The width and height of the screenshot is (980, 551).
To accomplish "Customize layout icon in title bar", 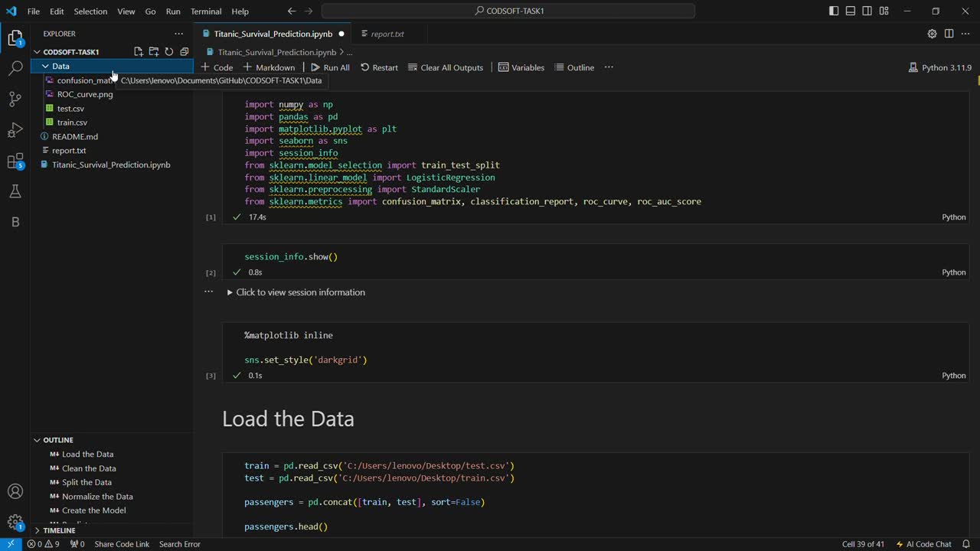I will point(884,11).
